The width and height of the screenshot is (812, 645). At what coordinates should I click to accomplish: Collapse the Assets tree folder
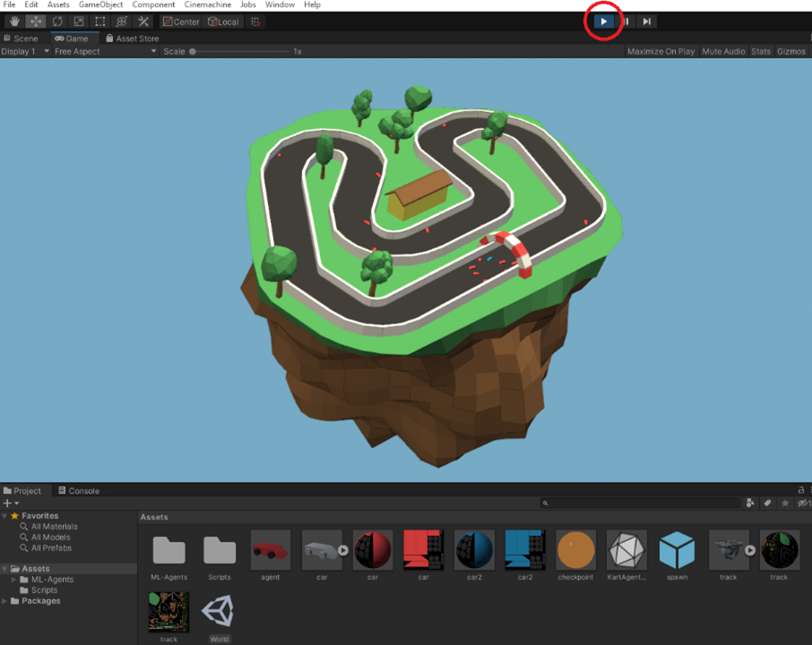click(4, 568)
